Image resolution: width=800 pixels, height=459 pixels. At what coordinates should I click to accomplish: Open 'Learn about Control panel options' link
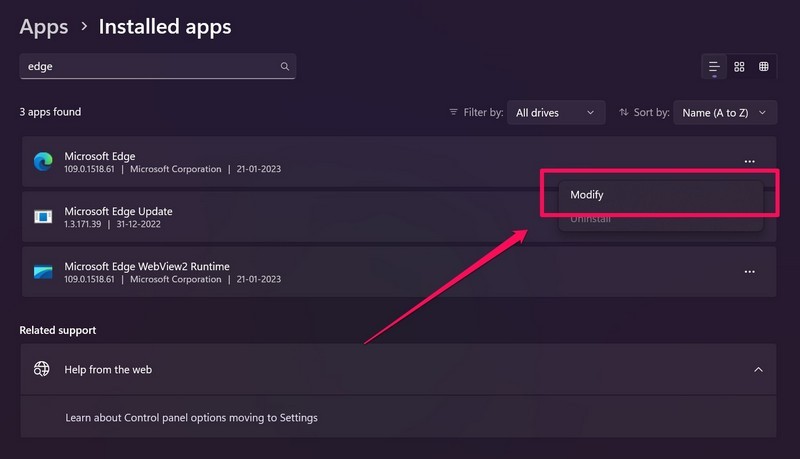(x=191, y=417)
